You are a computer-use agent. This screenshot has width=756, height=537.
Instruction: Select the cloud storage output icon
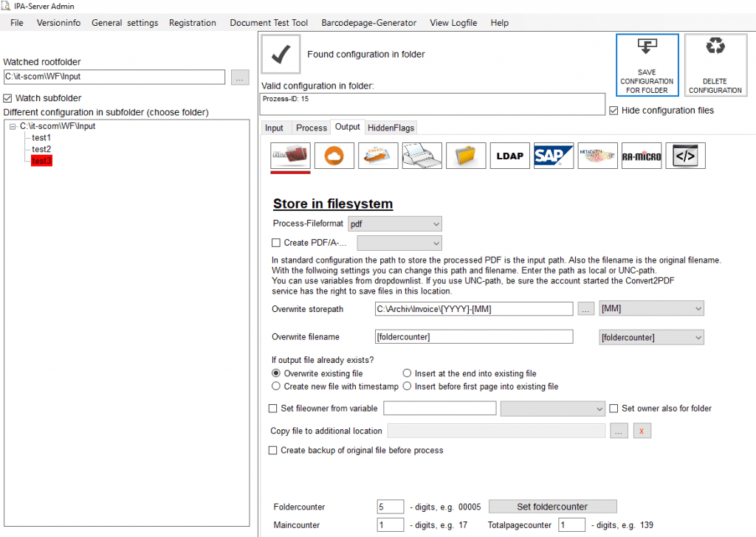[x=334, y=156]
